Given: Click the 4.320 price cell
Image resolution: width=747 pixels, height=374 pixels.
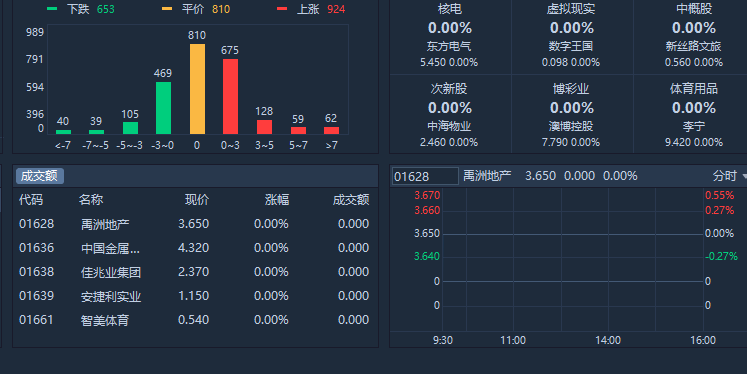Looking at the screenshot, I should [193, 248].
